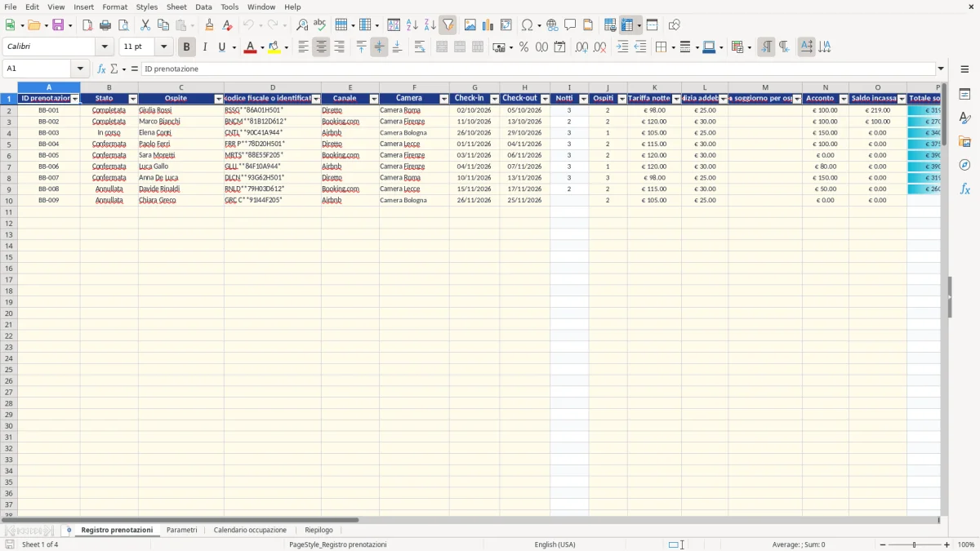Open the Data menu
Screen dimensions: 980x551
tap(203, 7)
